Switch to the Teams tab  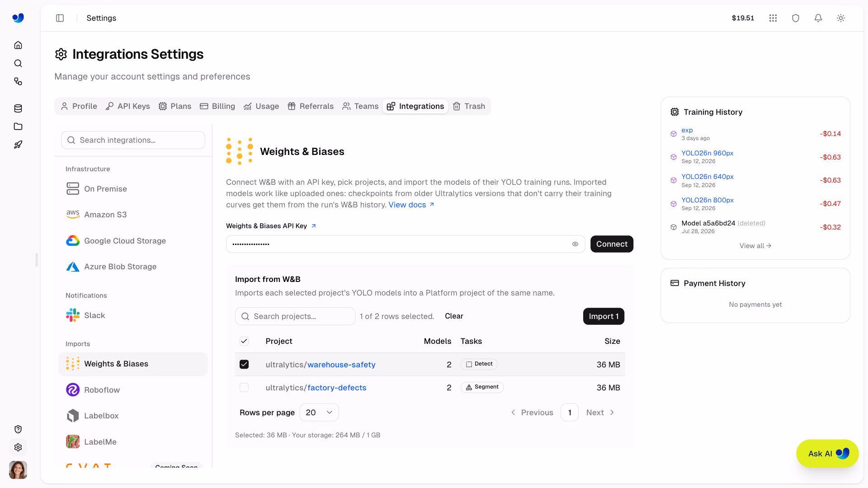360,106
